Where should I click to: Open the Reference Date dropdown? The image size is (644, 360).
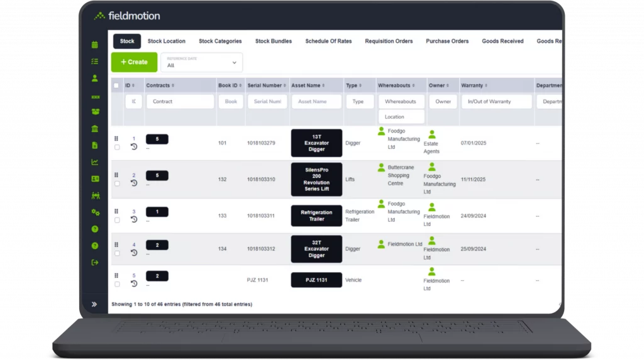click(201, 62)
